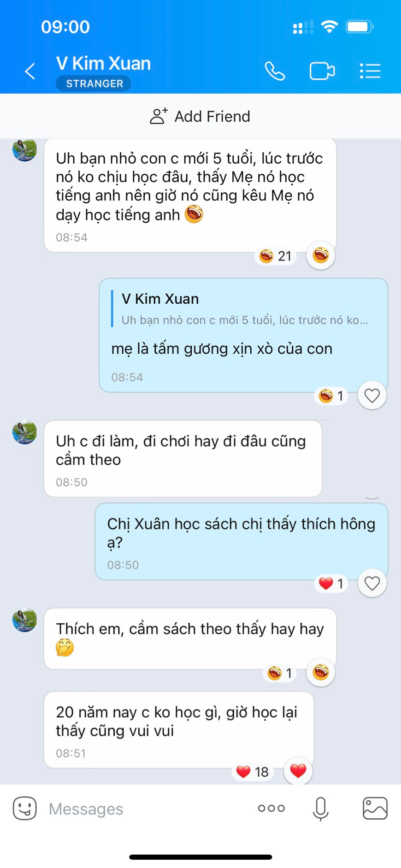Toggle red heart reaction on '20 năm nay' message
The width and height of the screenshot is (401, 868).
(298, 771)
